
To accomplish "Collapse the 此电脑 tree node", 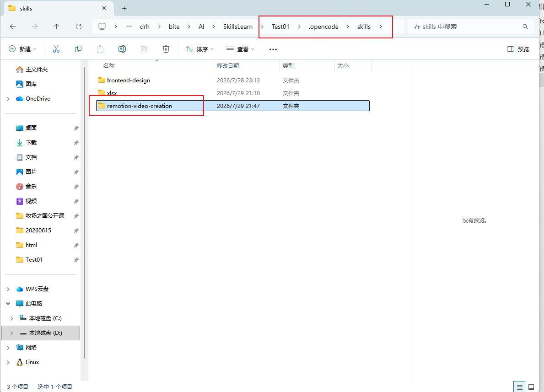I will click(8, 304).
